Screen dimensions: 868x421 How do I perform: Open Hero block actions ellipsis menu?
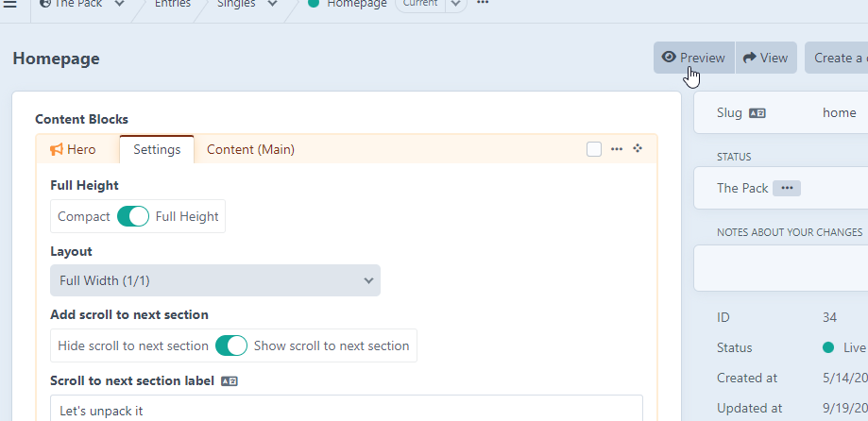[x=617, y=149]
